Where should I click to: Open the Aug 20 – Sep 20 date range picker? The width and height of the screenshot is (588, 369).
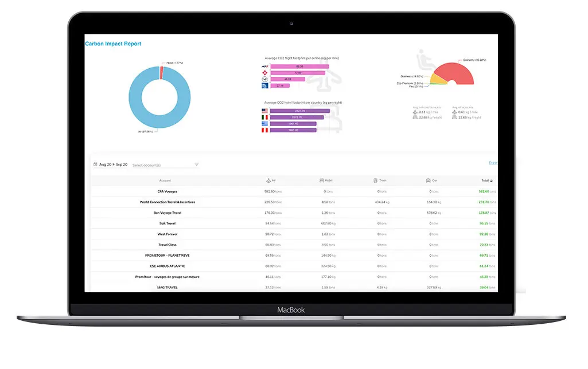point(113,164)
